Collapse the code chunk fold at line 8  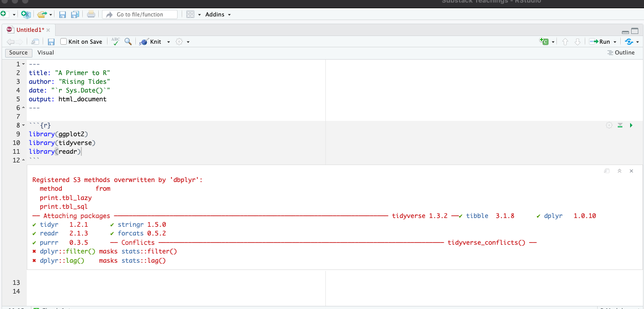tap(24, 125)
